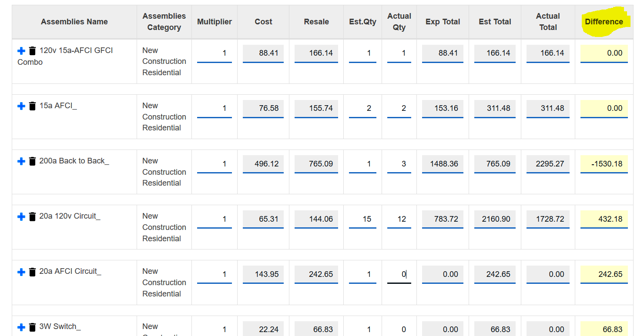Viewport: 644px width, 336px height.
Task: Click the Assemblies Category column header
Action: (164, 22)
